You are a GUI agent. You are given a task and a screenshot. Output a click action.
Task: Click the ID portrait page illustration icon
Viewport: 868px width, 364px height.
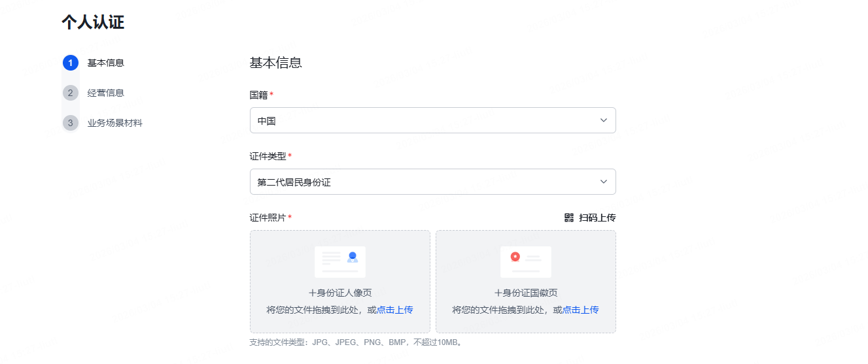click(x=340, y=261)
